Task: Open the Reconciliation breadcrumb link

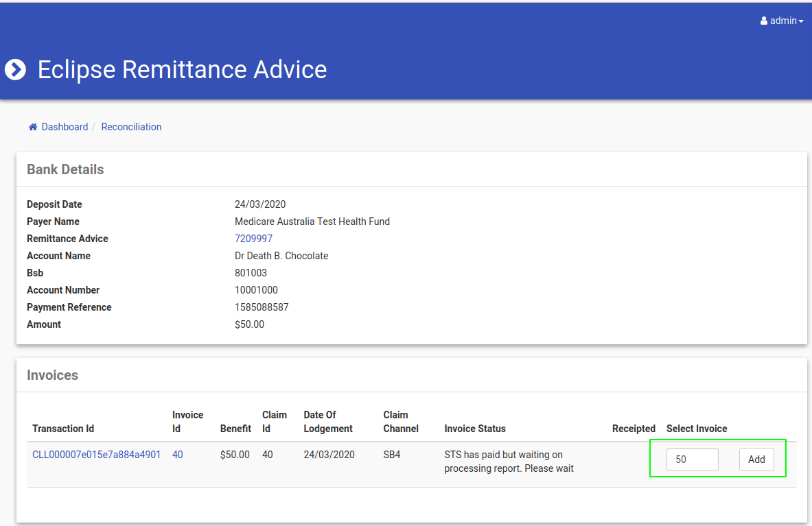Action: [132, 127]
